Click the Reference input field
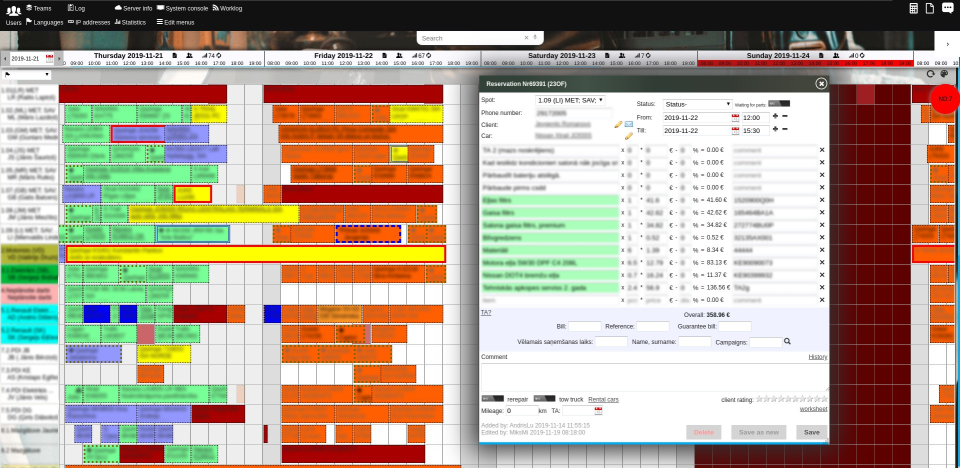This screenshot has width=960, height=468. [x=653, y=326]
